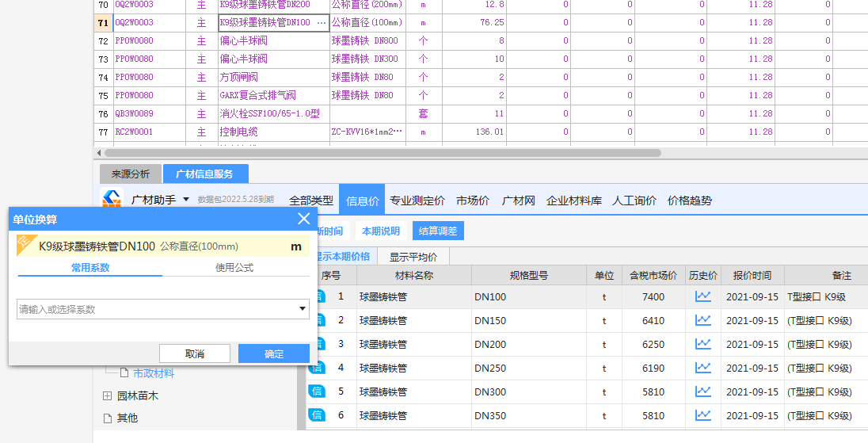Click document icon beside 其他 tree item
The height and width of the screenshot is (443, 868).
[x=108, y=418]
